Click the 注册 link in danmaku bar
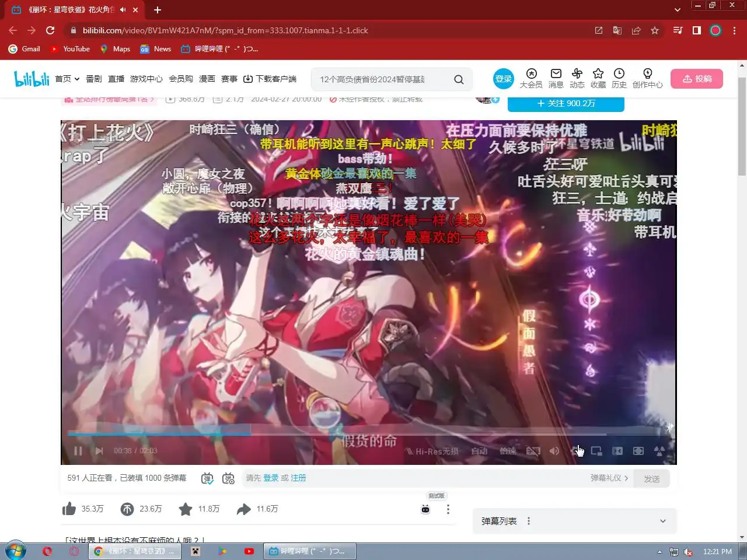The width and height of the screenshot is (747, 560). (298, 478)
